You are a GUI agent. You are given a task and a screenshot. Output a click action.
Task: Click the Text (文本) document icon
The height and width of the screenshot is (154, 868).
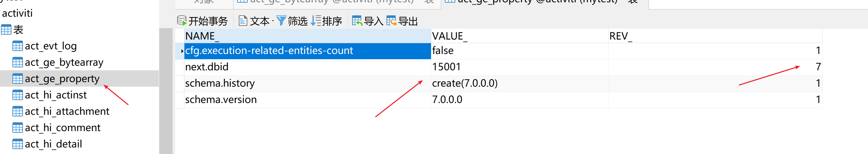[243, 21]
